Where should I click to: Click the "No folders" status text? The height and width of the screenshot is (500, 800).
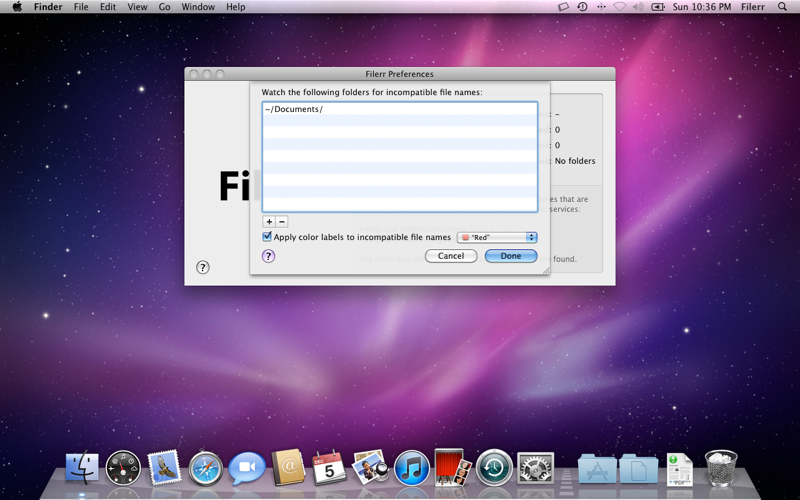click(575, 161)
